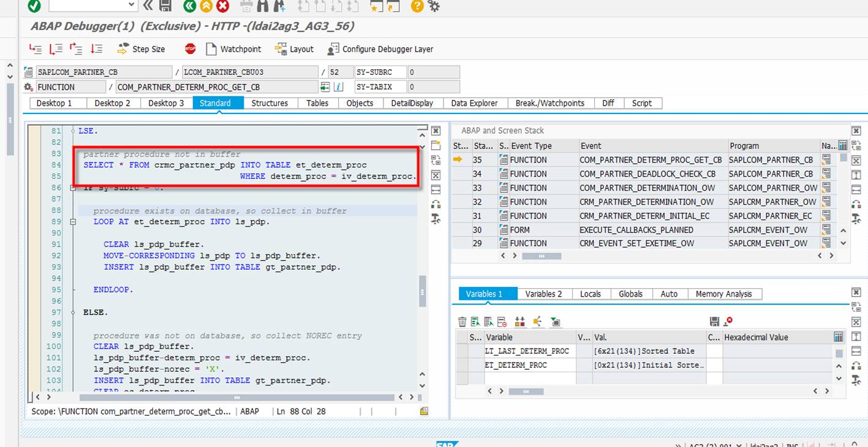Click LT_LAST_DETERM_PROC variable cell
This screenshot has width=868, height=447.
pyautogui.click(x=530, y=351)
